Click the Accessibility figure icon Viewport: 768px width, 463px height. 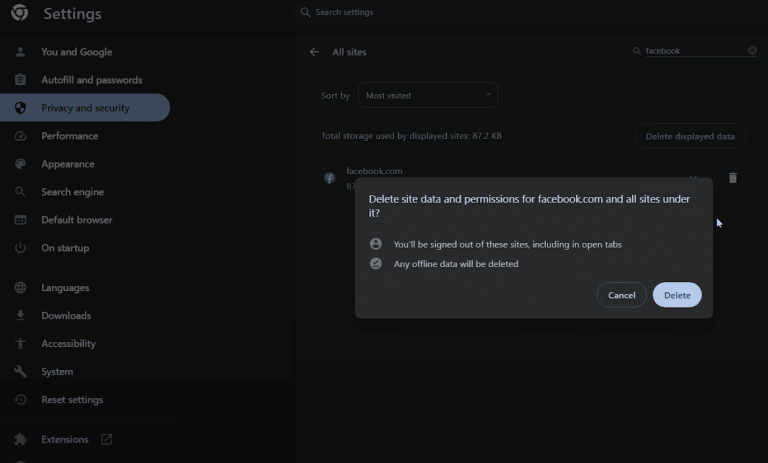click(x=20, y=343)
